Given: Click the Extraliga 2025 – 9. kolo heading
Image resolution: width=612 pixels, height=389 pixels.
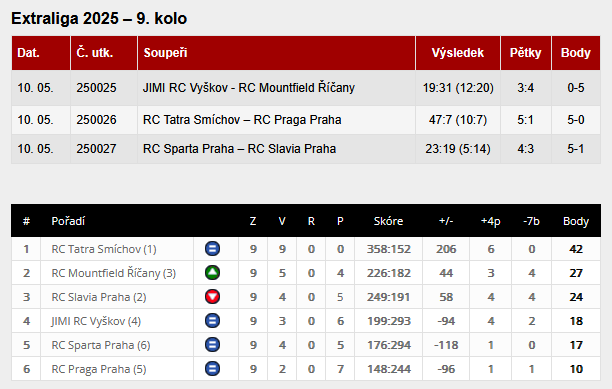Looking at the screenshot, I should [x=99, y=18].
